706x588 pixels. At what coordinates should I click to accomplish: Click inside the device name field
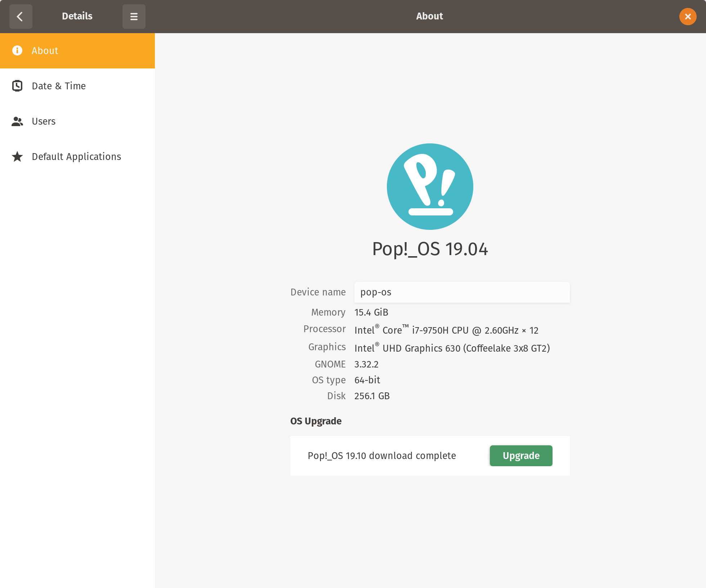pyautogui.click(x=461, y=292)
